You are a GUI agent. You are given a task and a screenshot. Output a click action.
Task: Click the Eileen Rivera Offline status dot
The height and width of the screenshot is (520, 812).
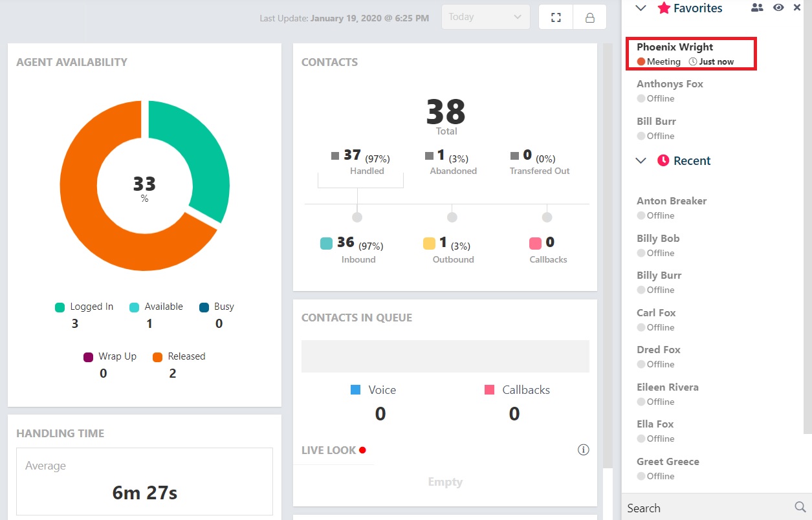pos(641,402)
